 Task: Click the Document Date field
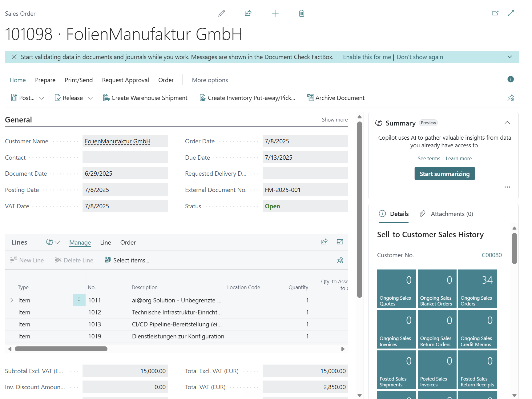125,174
